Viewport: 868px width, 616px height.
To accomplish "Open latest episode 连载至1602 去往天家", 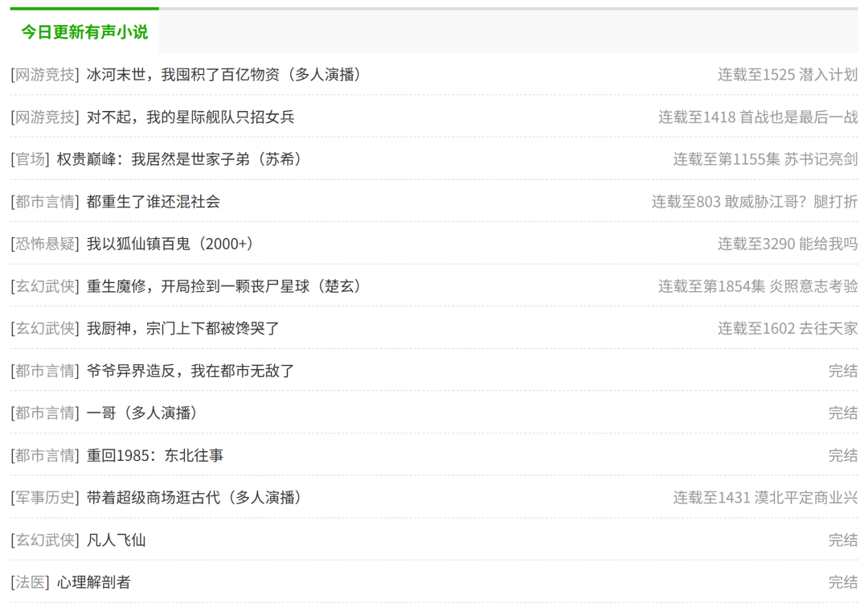I will click(787, 329).
